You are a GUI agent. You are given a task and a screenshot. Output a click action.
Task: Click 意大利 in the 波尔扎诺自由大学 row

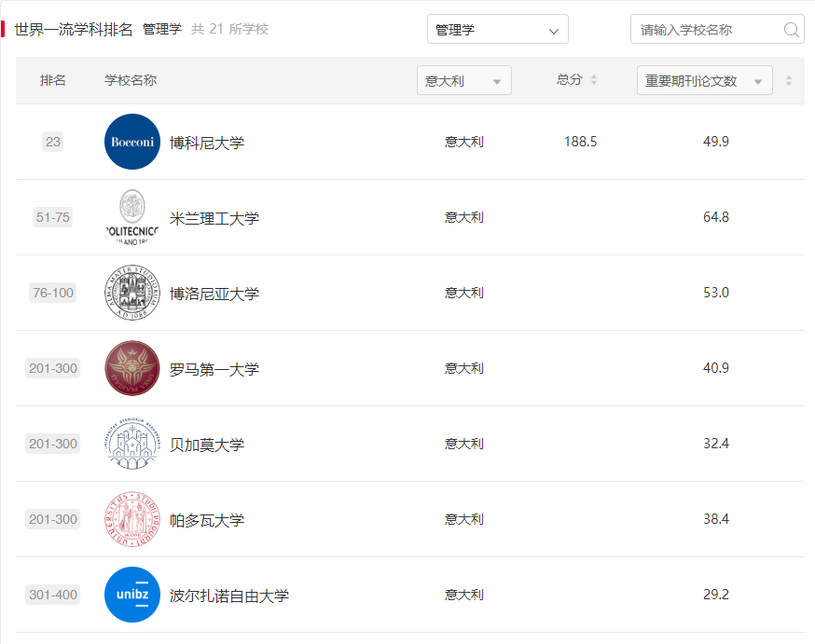coord(464,595)
